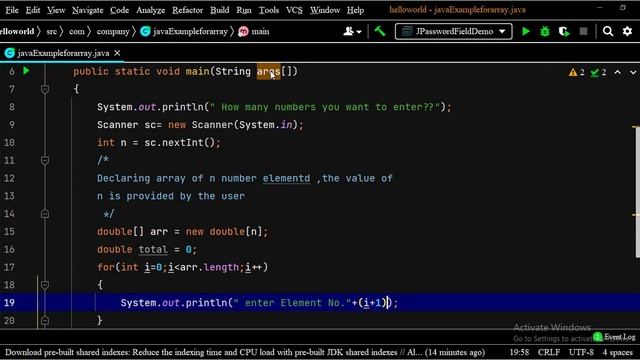Screen dimensions: 640x360
Task: Open the VCS menu
Action: 294,10
